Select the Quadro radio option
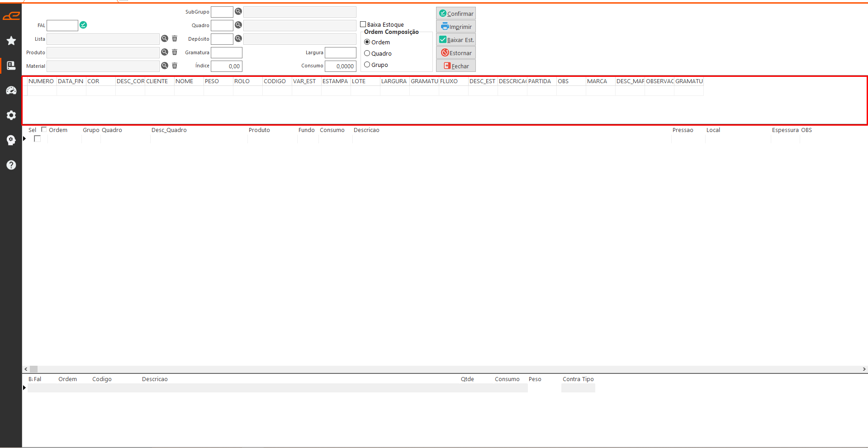This screenshot has width=868, height=448. [x=367, y=53]
